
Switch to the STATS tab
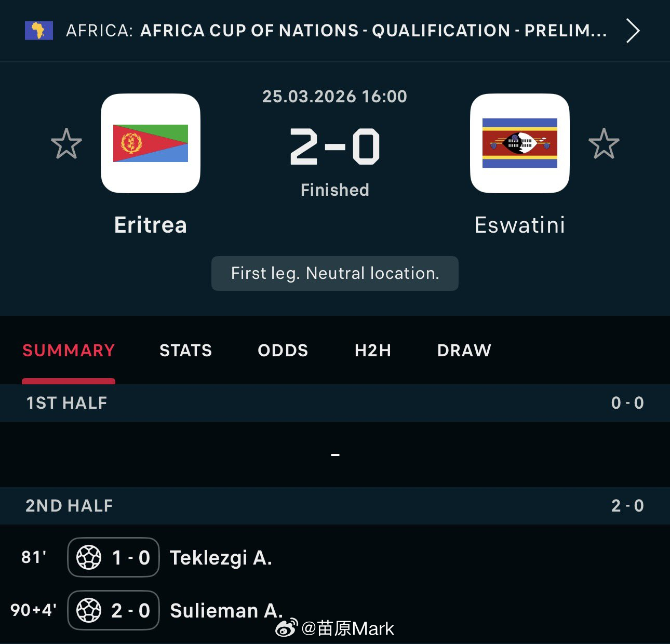(186, 351)
